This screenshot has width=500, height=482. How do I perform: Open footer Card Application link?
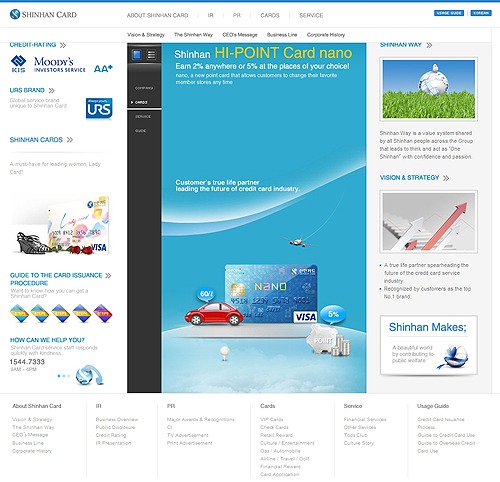tap(279, 474)
